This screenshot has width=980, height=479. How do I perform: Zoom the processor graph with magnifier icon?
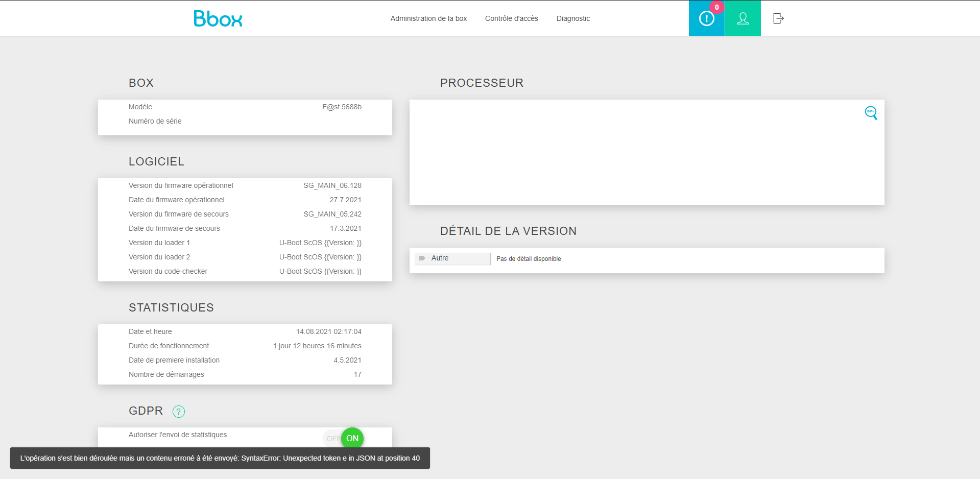coord(871,113)
